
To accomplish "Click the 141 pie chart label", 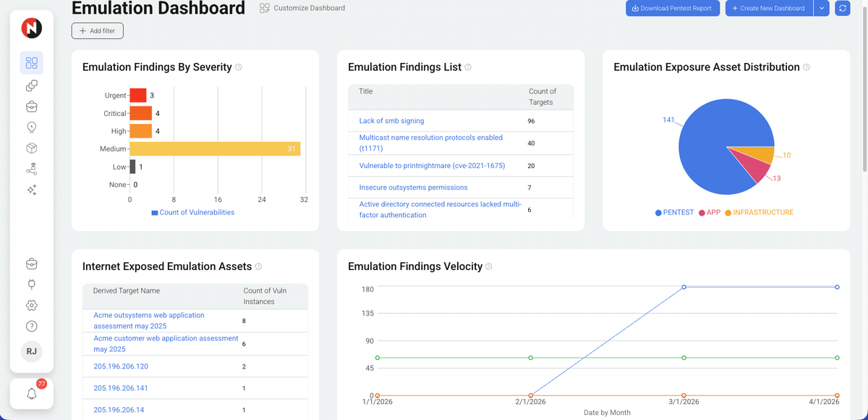I will (x=668, y=119).
